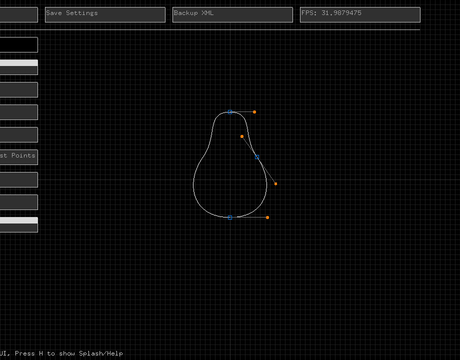Click the blank button directly below 'st Points'

click(x=19, y=180)
